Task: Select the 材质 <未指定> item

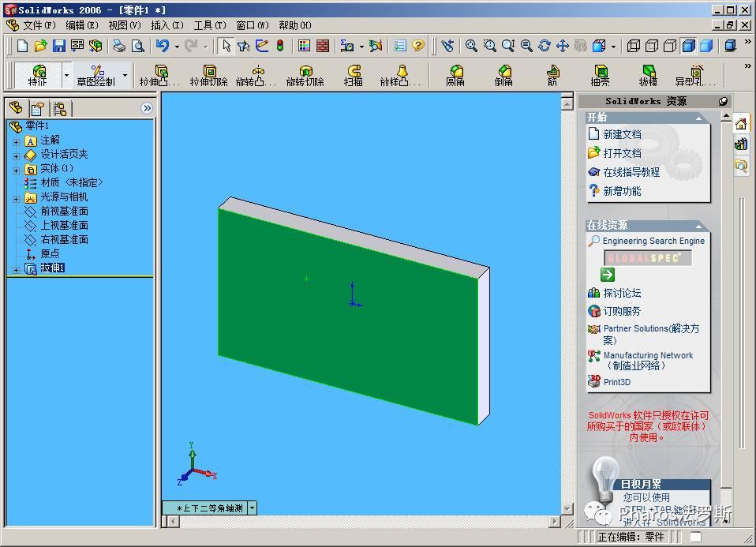Action: coord(72,183)
